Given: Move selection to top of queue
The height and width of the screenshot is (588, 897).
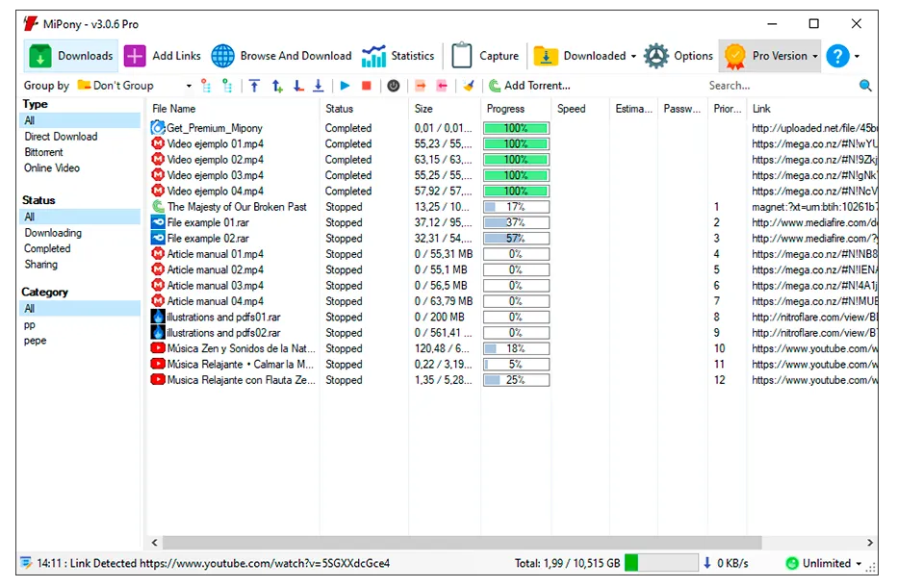Looking at the screenshot, I should 255,86.
